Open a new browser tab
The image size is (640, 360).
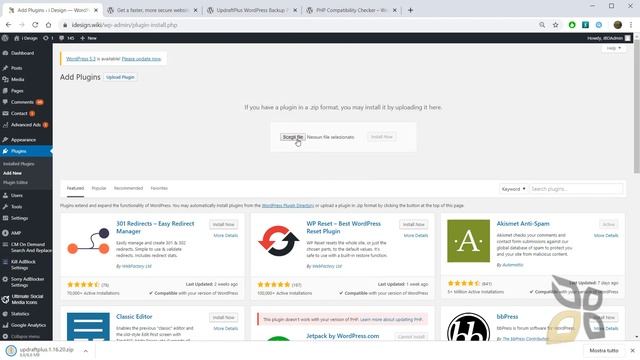point(411,10)
